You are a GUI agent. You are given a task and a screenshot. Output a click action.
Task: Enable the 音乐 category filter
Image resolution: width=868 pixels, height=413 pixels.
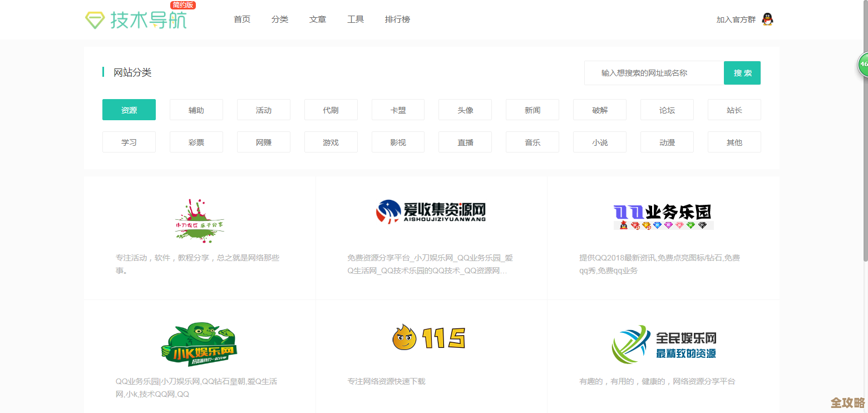tap(532, 142)
